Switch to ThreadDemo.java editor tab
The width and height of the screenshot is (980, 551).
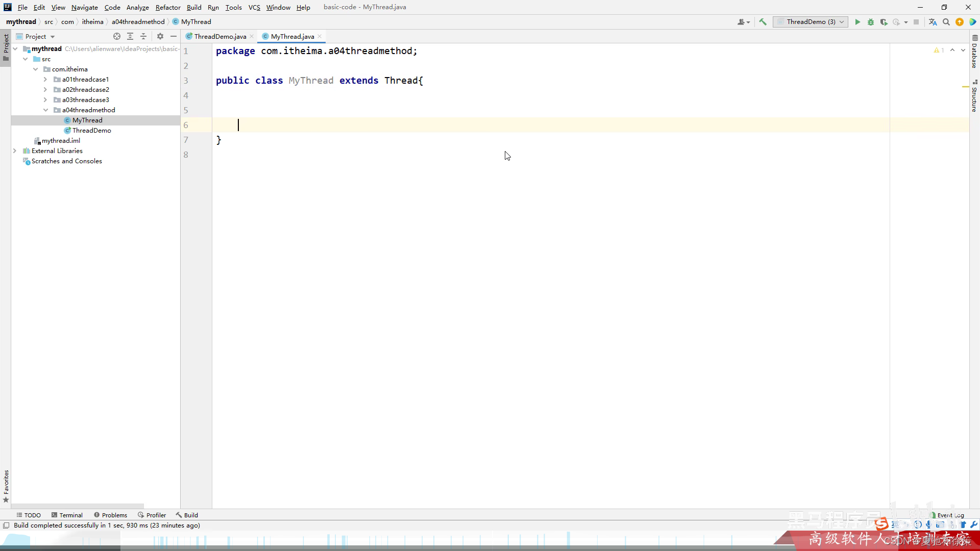click(220, 36)
